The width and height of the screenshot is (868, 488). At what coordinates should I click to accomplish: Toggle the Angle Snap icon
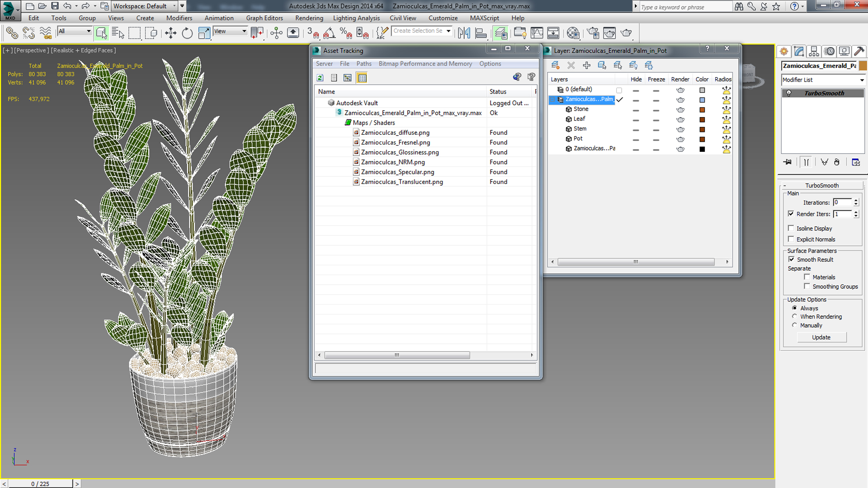(x=329, y=33)
